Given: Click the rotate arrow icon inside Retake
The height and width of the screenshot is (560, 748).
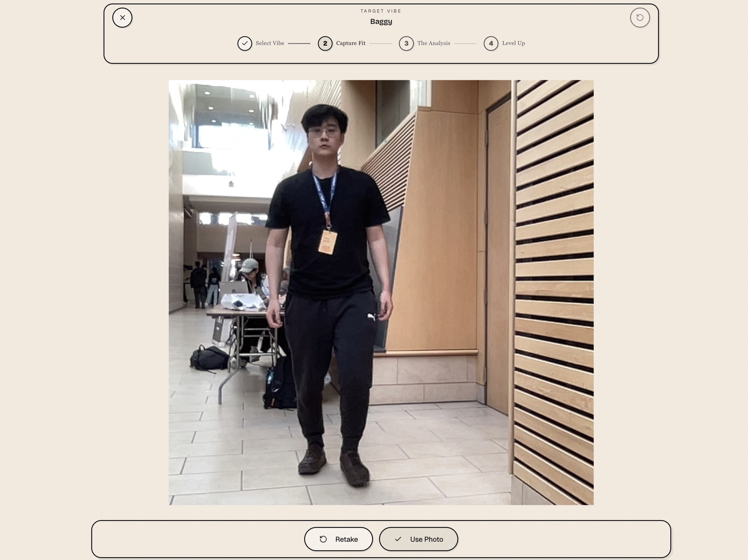Looking at the screenshot, I should pos(323,539).
